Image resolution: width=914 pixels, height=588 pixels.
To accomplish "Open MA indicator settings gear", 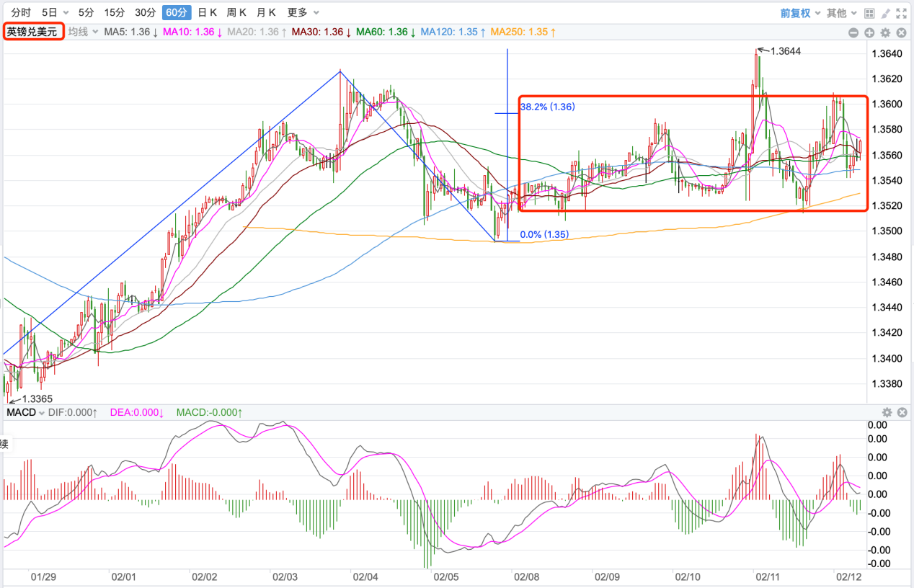I will [x=885, y=32].
